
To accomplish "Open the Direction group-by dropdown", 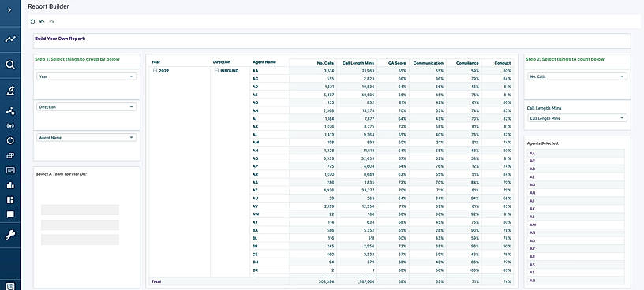I will 86,106.
